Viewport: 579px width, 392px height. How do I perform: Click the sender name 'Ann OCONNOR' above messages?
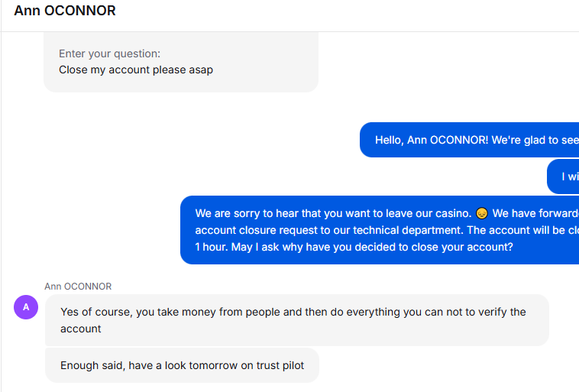click(78, 287)
